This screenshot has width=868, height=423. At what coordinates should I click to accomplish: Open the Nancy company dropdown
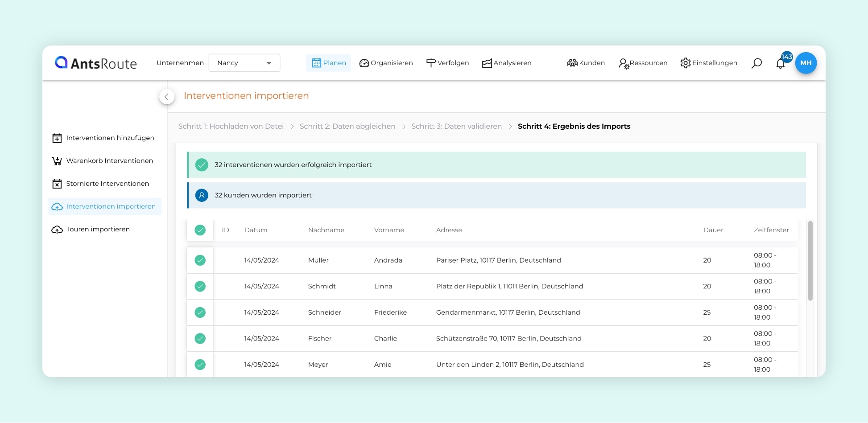[244, 63]
